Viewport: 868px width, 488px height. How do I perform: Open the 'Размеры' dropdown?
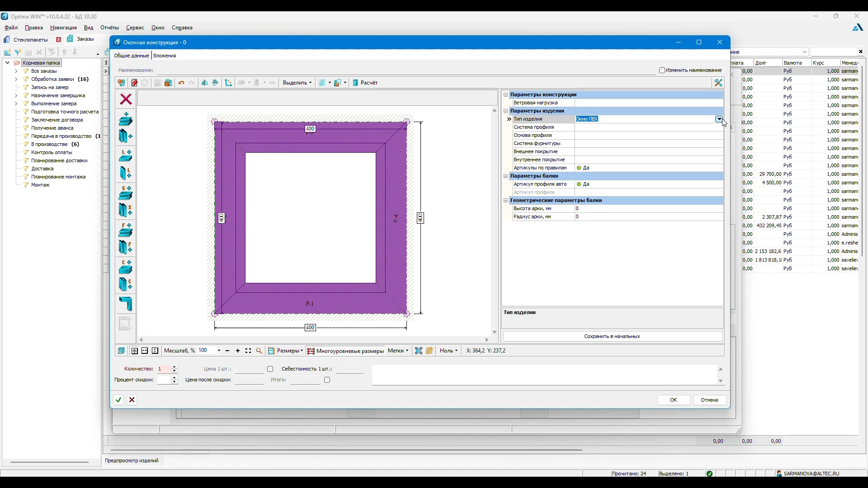point(286,351)
